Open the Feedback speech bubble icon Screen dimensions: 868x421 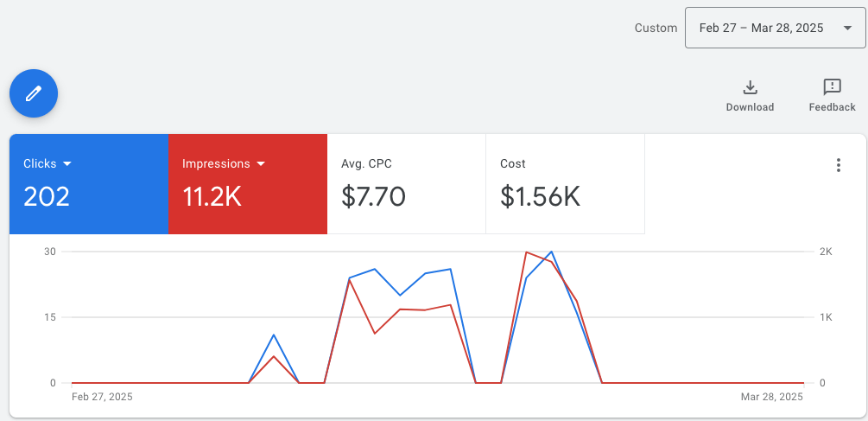click(x=832, y=87)
